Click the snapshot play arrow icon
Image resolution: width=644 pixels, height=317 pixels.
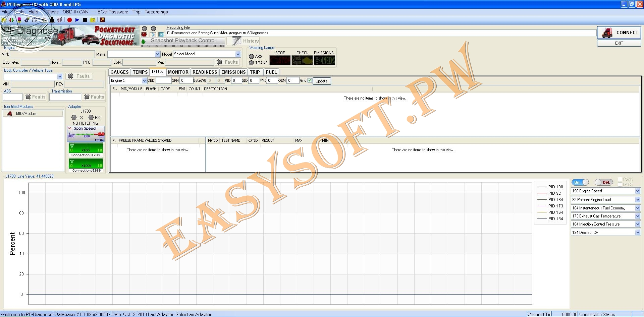153,34
